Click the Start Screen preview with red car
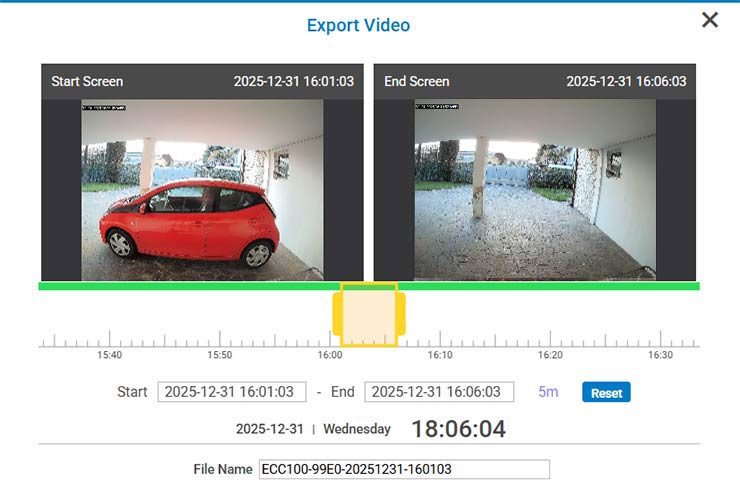The image size is (740, 493). pos(203,188)
